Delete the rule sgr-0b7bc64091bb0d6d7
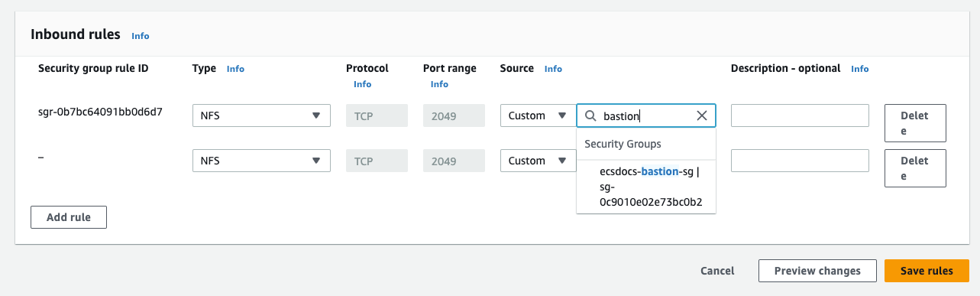 915,123
